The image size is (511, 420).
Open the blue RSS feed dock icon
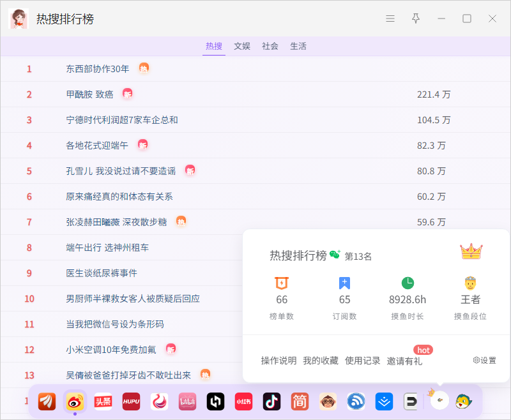pyautogui.click(x=356, y=401)
